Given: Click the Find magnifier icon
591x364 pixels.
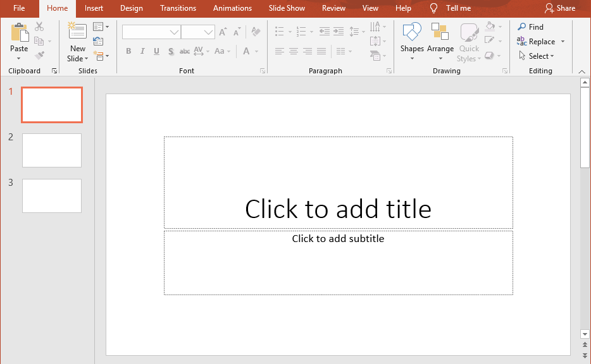Looking at the screenshot, I should tap(521, 27).
